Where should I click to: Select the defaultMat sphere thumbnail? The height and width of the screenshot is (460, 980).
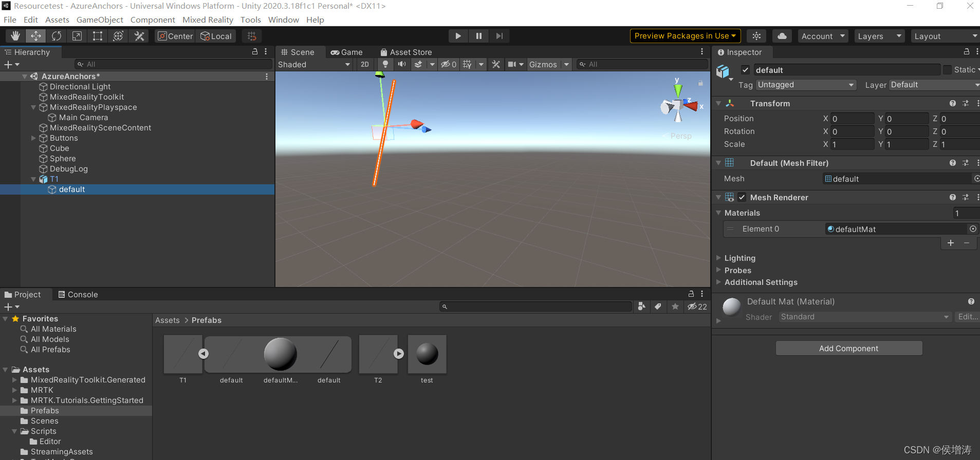click(x=280, y=354)
